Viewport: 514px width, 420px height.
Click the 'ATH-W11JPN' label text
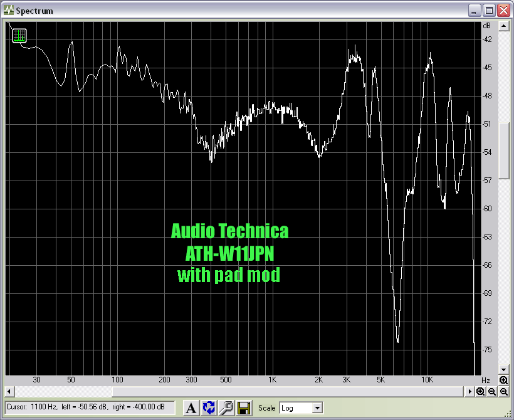click(229, 253)
